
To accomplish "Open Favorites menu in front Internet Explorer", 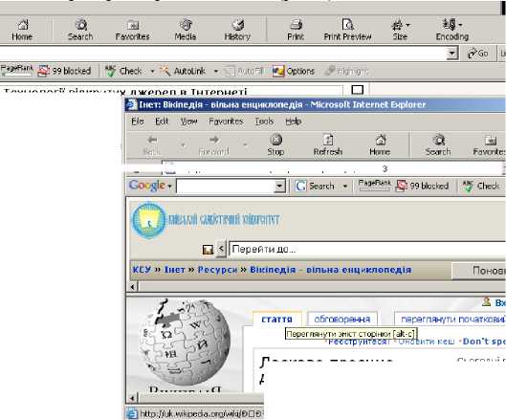I will click(226, 122).
